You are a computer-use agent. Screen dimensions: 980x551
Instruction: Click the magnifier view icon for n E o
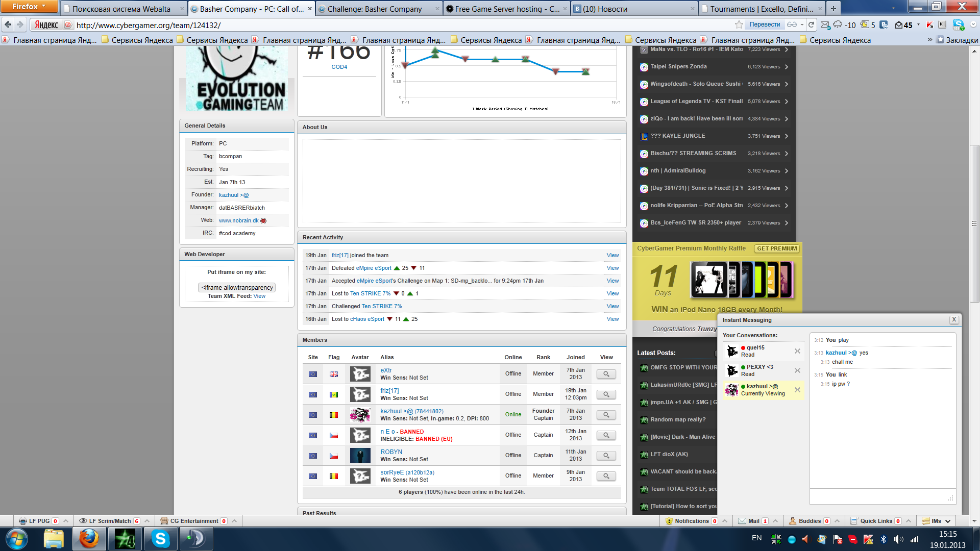pos(606,435)
